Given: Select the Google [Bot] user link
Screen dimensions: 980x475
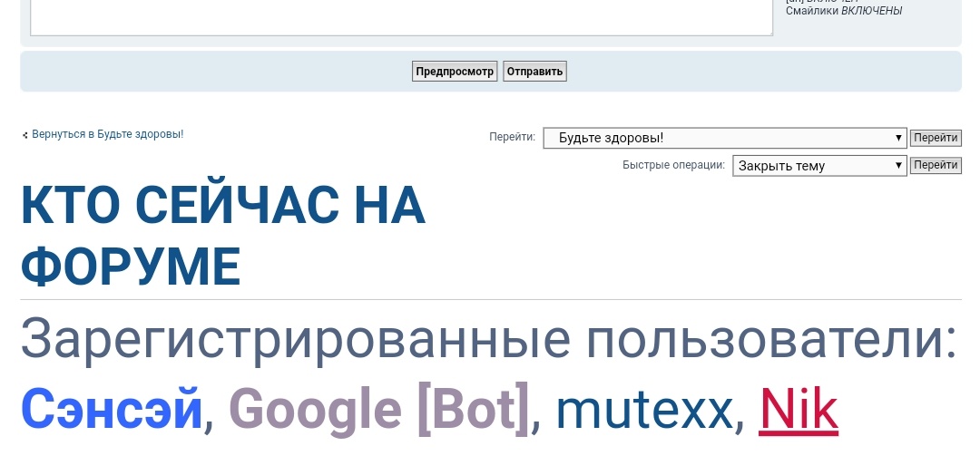Looking at the screenshot, I should [x=378, y=409].
